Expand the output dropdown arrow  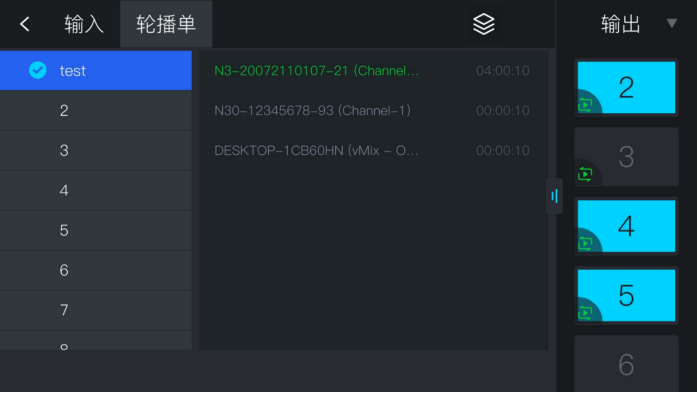point(672,24)
